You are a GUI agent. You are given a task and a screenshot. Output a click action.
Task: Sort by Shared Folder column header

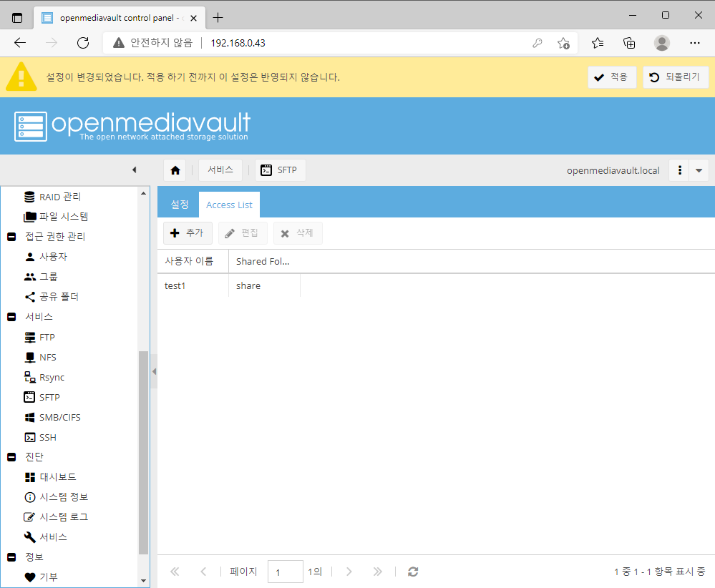pos(265,261)
